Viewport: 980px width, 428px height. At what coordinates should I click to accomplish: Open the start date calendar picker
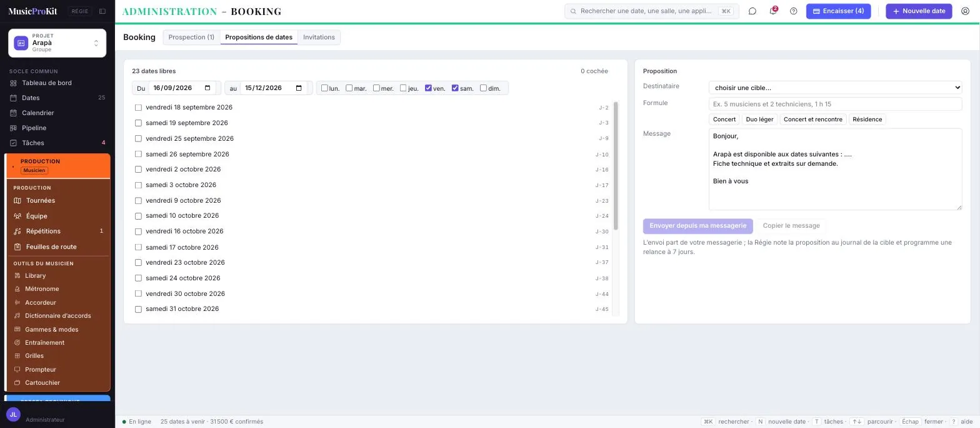[207, 88]
